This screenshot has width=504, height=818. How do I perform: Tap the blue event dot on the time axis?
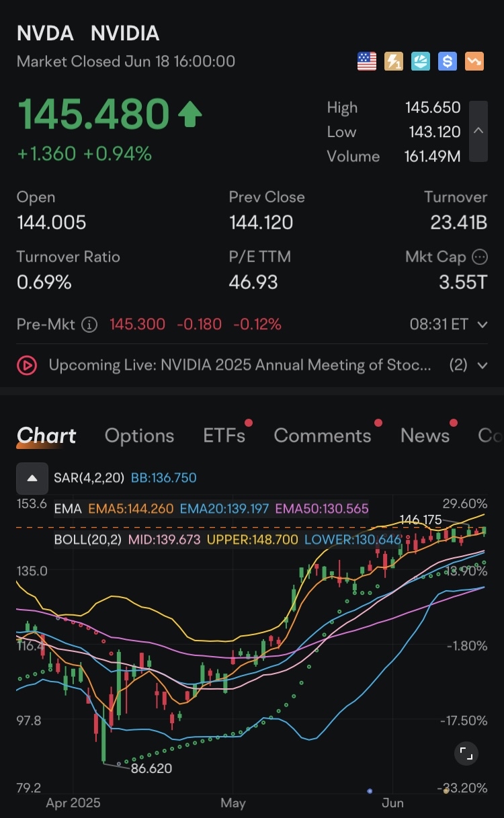tap(370, 791)
